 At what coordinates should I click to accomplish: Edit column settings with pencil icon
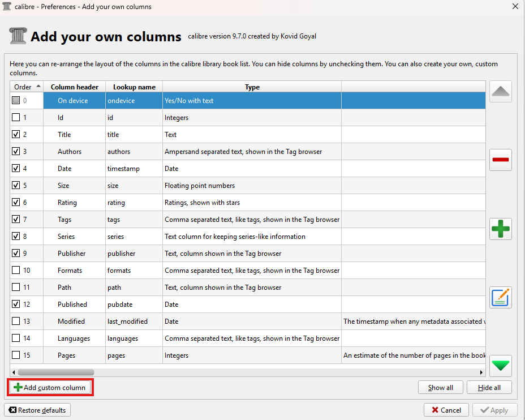click(500, 297)
